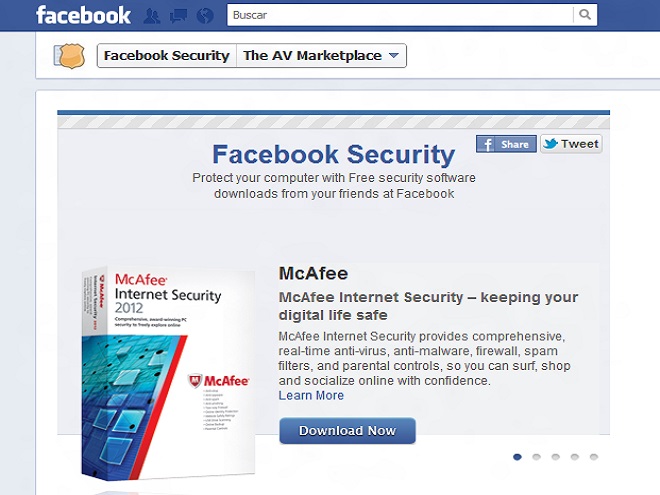The image size is (660, 495).
Task: Select the fifth carousel dot
Action: (x=593, y=457)
